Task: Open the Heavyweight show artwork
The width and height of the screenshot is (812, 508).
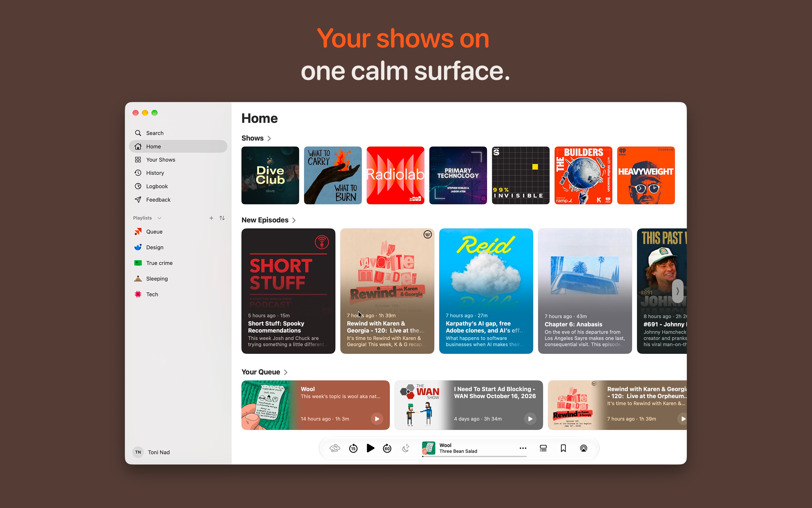Action: [x=646, y=175]
